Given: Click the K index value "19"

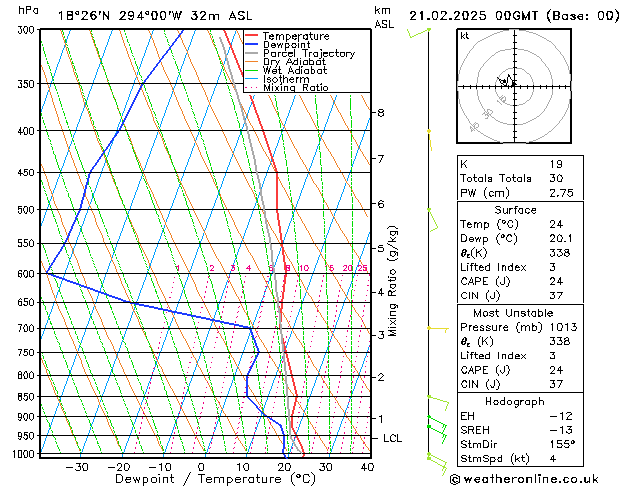Looking at the screenshot, I should click(556, 164).
